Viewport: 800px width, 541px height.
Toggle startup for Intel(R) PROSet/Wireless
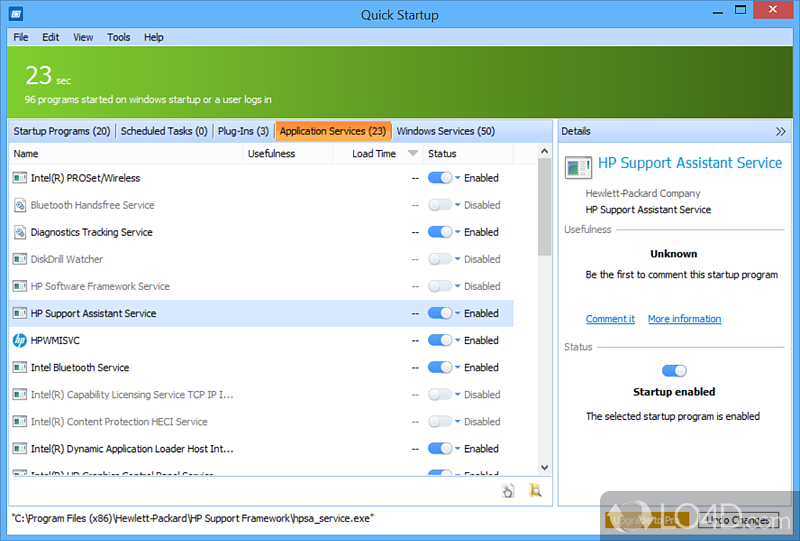tap(440, 178)
